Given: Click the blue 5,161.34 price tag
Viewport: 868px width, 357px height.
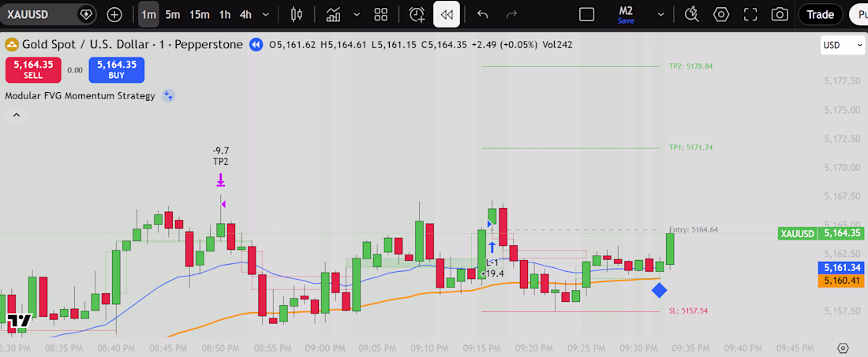Looking at the screenshot, I should pos(841,268).
